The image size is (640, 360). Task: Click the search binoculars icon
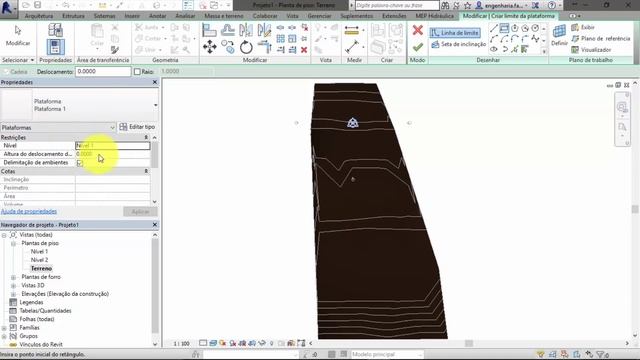click(445, 5)
